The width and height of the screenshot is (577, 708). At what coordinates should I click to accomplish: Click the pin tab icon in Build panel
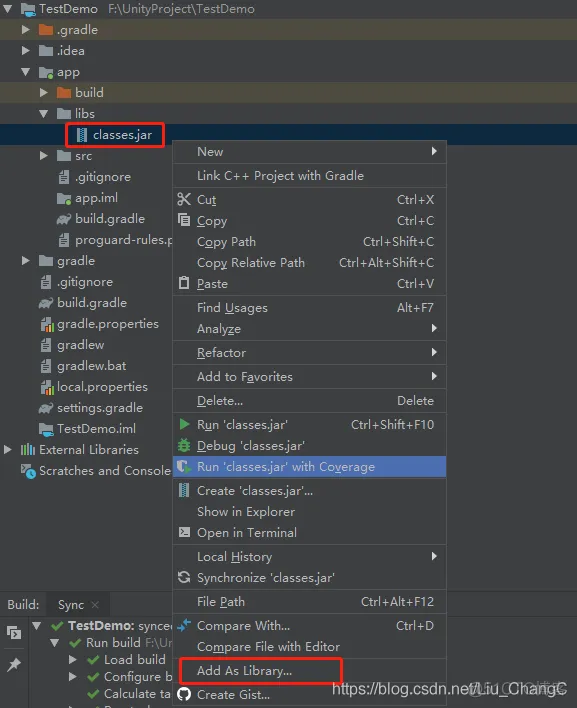click(x=14, y=664)
